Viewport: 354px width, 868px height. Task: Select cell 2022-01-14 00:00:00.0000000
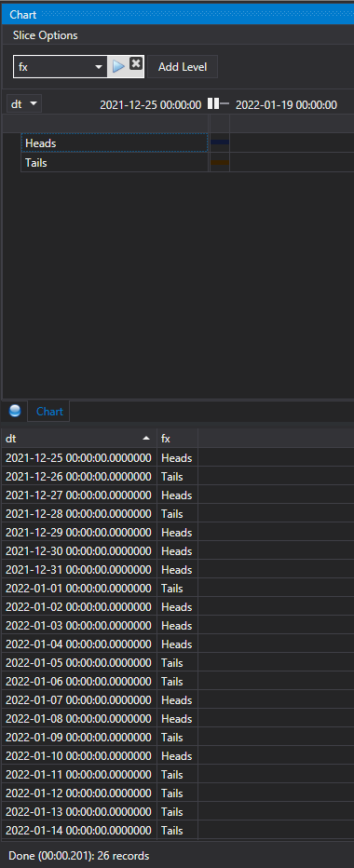click(78, 831)
